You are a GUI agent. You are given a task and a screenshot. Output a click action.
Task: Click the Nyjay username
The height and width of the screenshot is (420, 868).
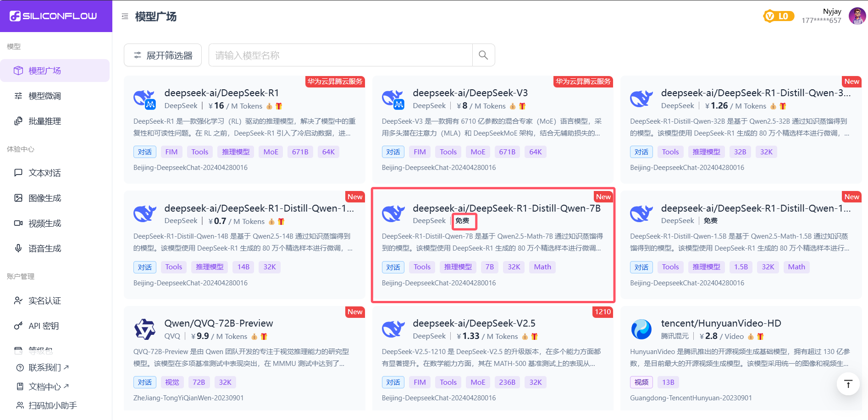click(x=832, y=11)
